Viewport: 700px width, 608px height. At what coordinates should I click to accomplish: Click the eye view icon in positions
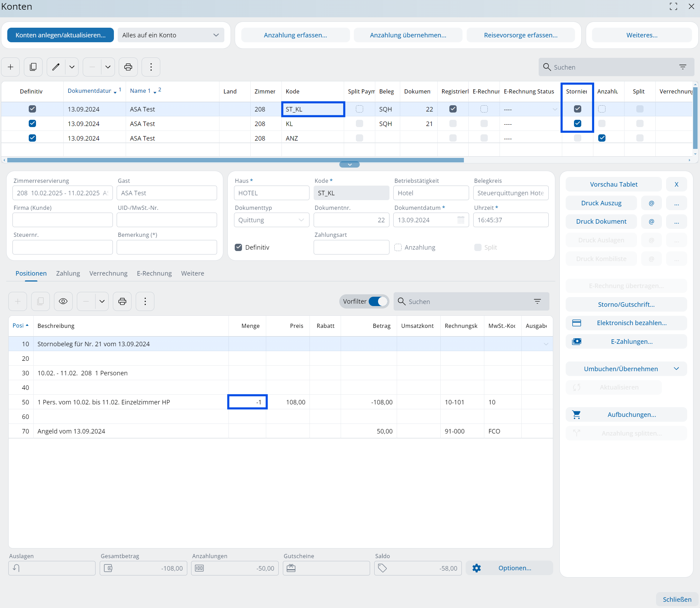click(x=63, y=301)
